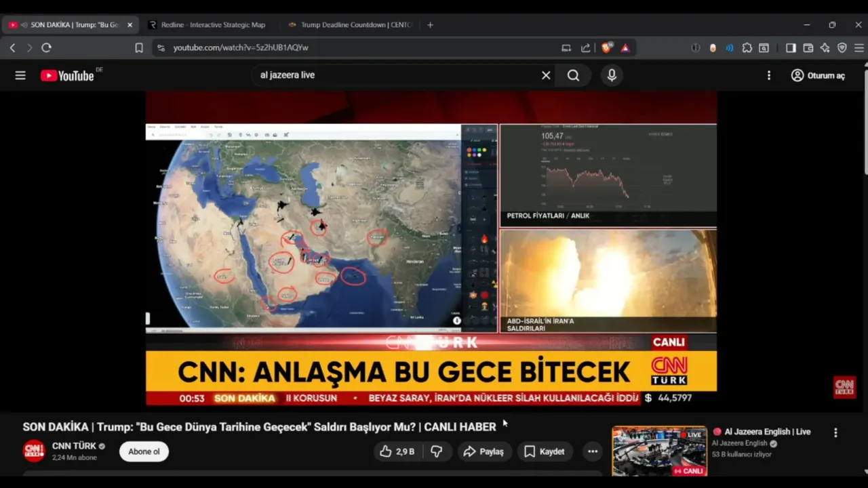Viewport: 868px width, 488px height.
Task: Switch to the Trump Deadline Countdown tab
Action: (351, 25)
